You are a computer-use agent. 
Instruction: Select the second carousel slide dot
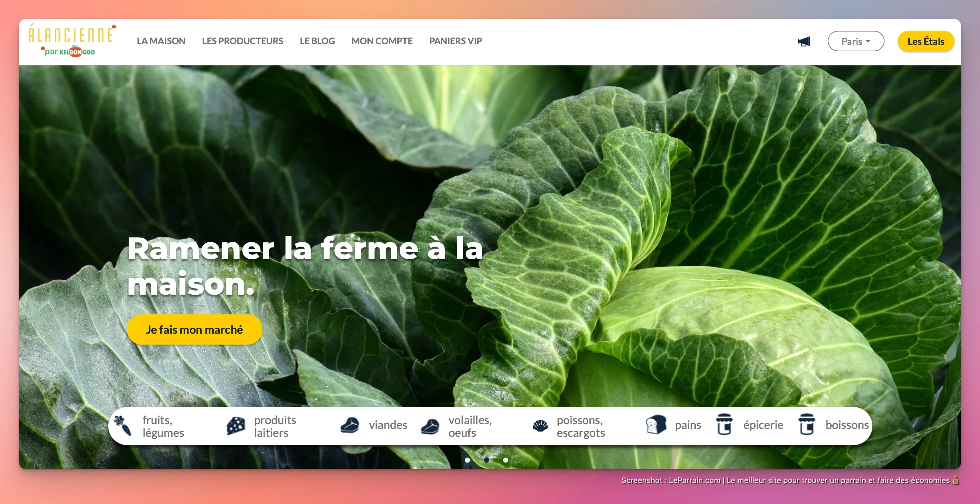pyautogui.click(x=486, y=460)
